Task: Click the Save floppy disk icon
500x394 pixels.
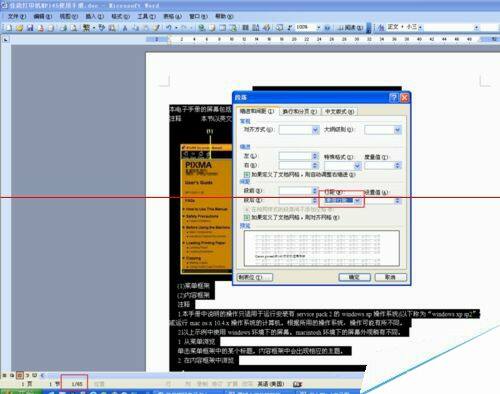Action: tap(30, 28)
